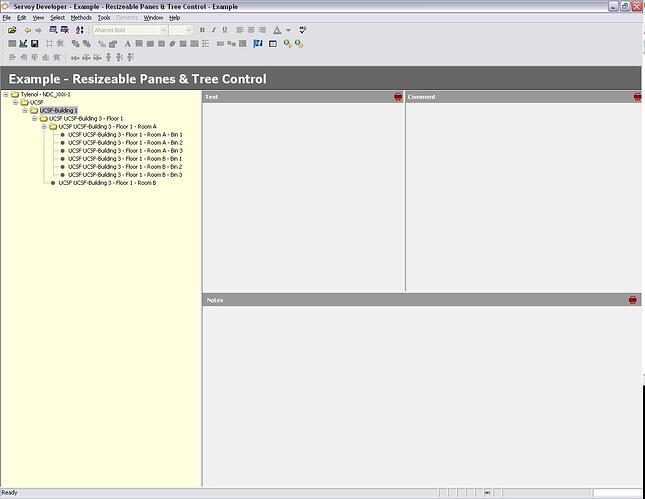Open the Edit menu
The width and height of the screenshot is (645, 499).
click(x=21, y=18)
